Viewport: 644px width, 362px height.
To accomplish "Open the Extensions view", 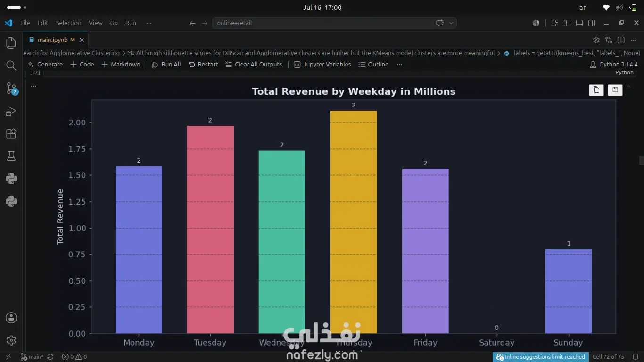I will click(11, 134).
